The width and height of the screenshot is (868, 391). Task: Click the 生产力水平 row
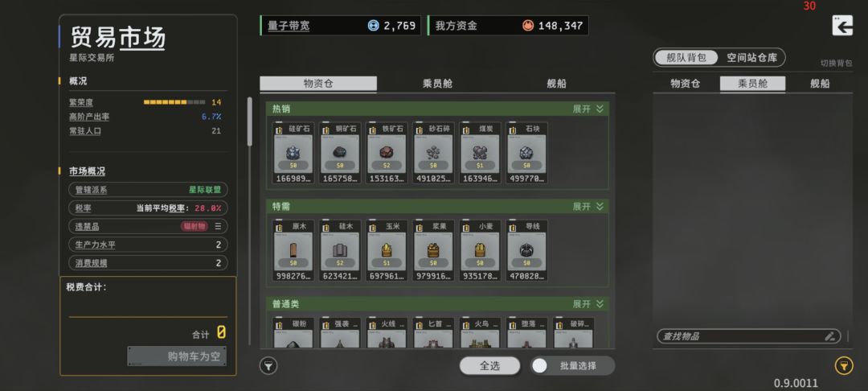point(148,245)
